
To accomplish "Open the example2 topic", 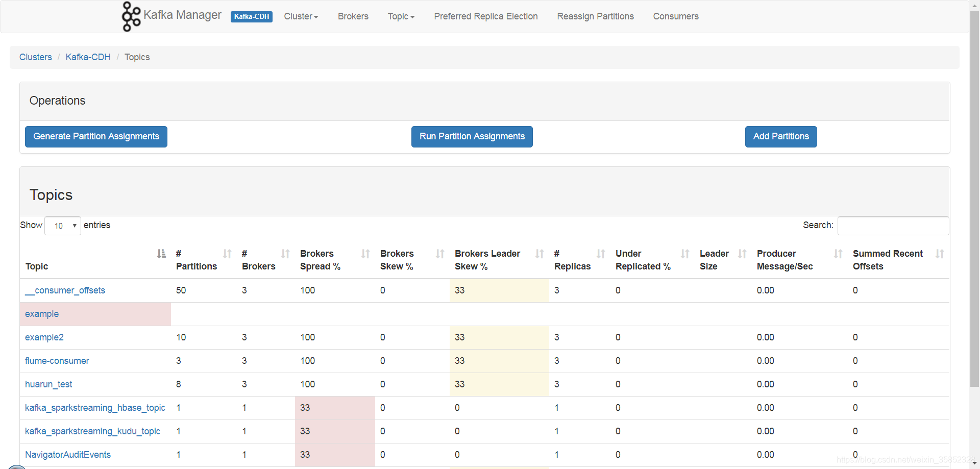I will pos(44,337).
